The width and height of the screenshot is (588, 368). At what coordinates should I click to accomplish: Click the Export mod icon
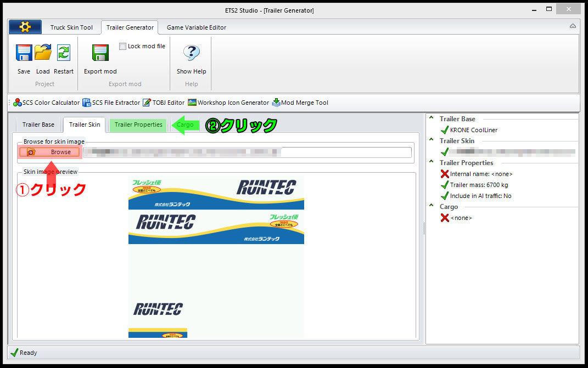point(100,53)
